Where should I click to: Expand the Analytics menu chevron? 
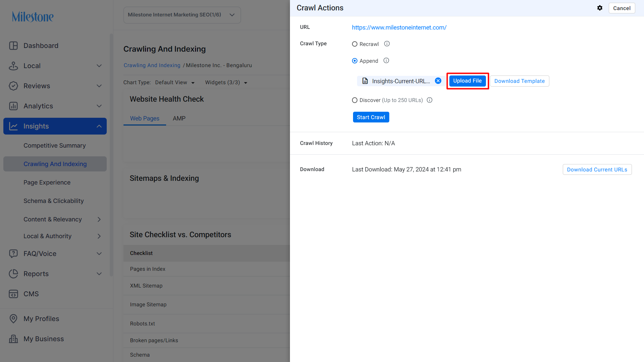[x=99, y=106]
